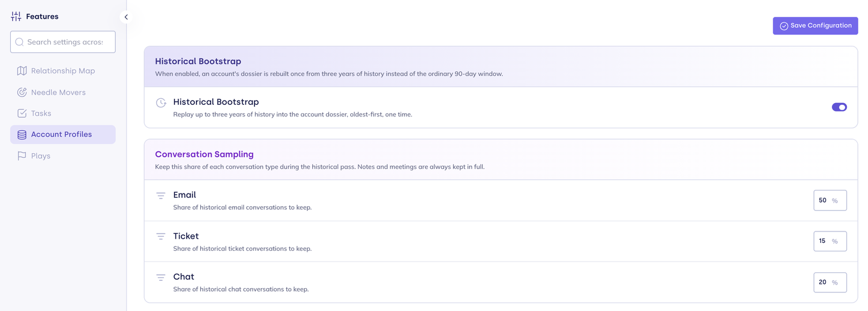Screen dimensions: 868x311
Task: Click the Needle Movers target icon
Action: pyautogui.click(x=22, y=92)
